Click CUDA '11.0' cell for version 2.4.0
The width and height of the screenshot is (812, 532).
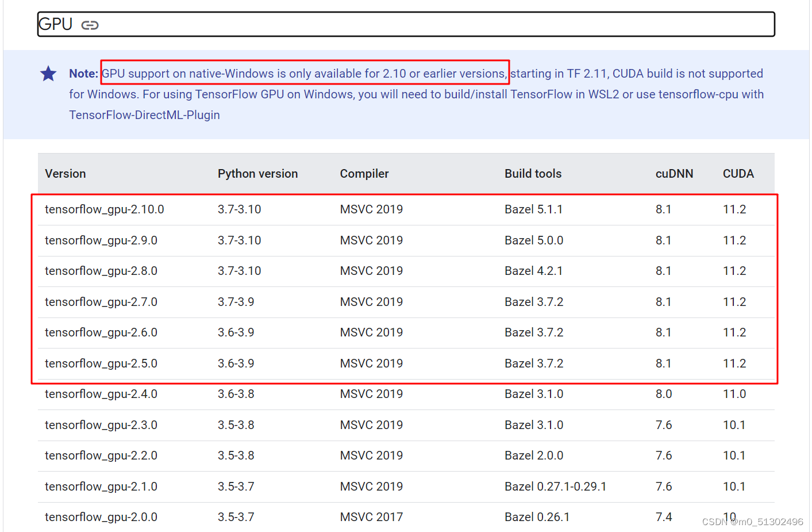(734, 394)
